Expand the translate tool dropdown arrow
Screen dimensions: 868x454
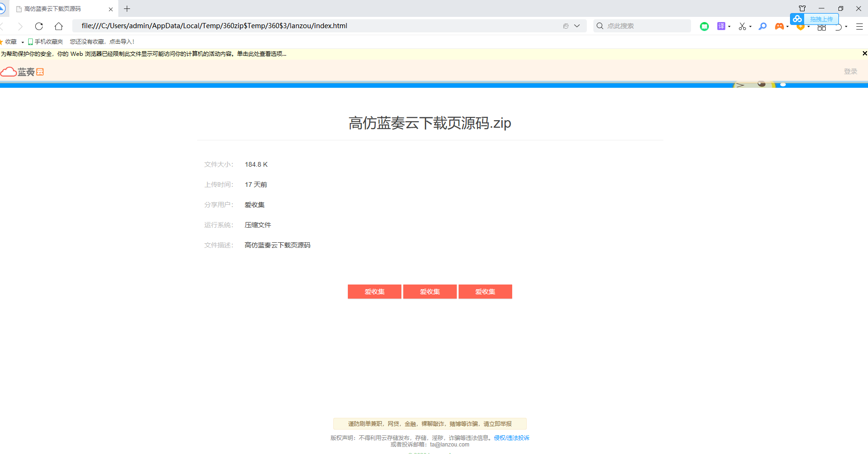coord(729,26)
